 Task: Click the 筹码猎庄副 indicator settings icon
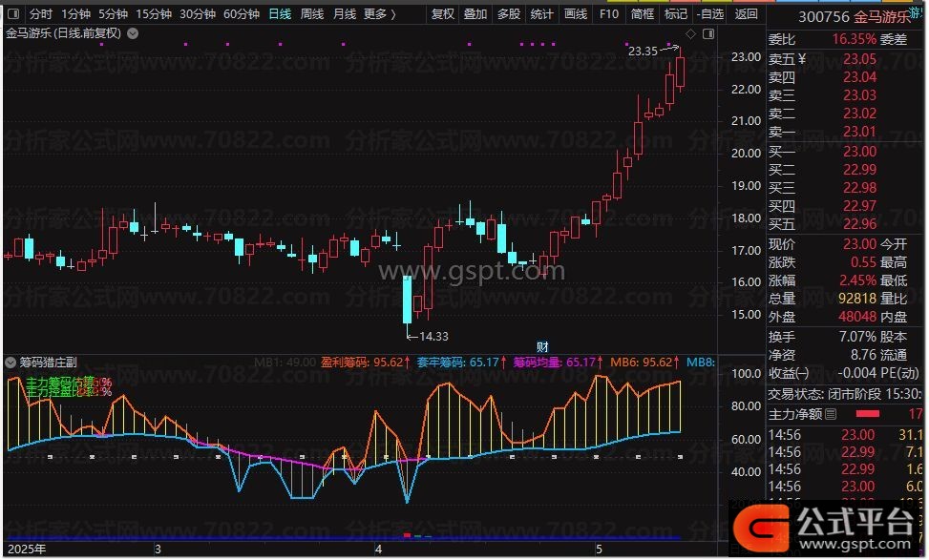pyautogui.click(x=11, y=363)
